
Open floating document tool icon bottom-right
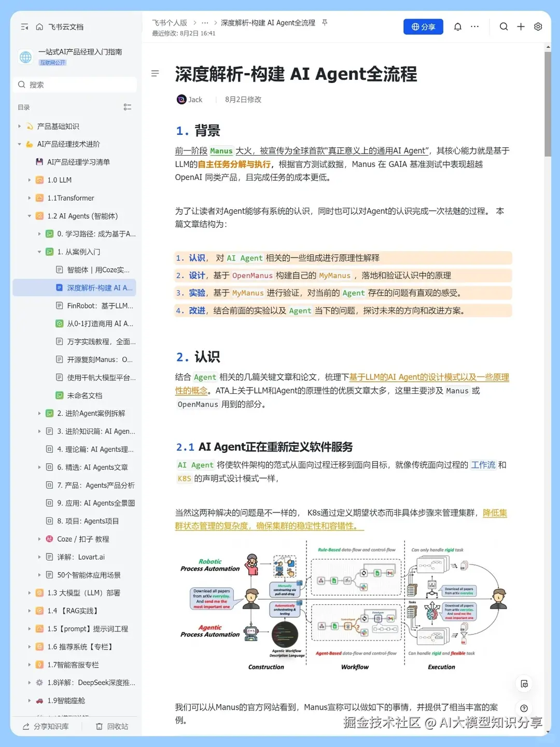tap(524, 684)
